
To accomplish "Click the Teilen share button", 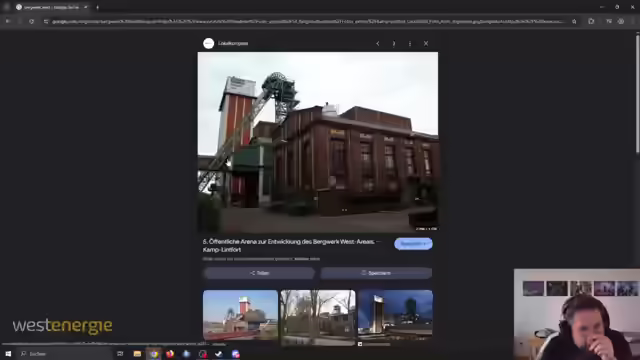I will [259, 273].
